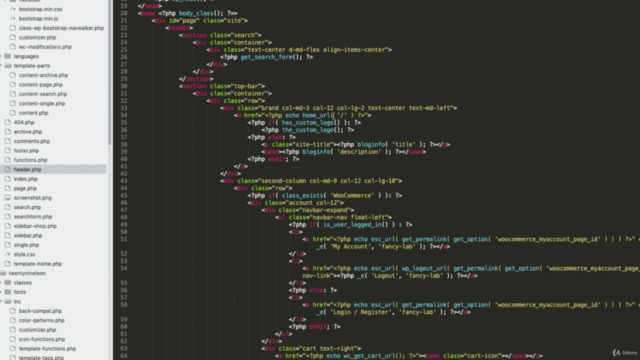Open functions.php file
This screenshot has width=640, height=360.
(x=30, y=160)
